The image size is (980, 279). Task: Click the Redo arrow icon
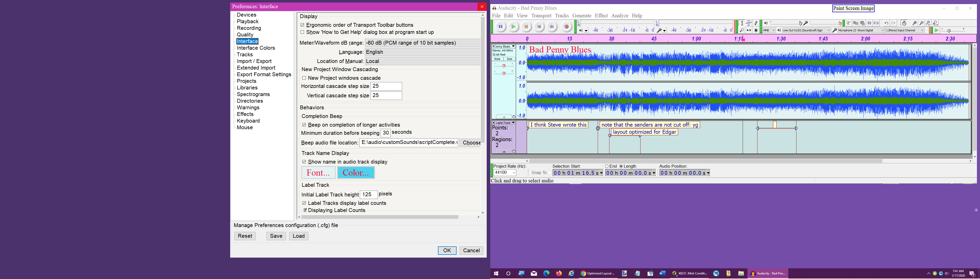(893, 23)
